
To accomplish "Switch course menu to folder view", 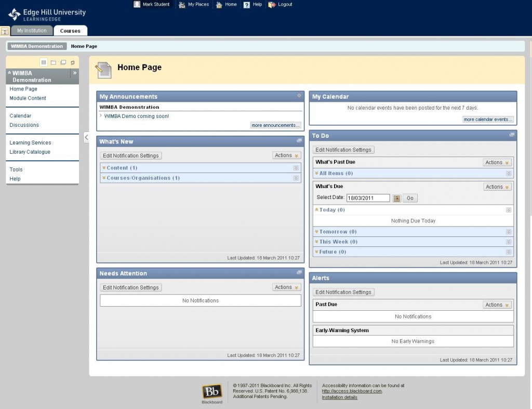I will point(54,62).
